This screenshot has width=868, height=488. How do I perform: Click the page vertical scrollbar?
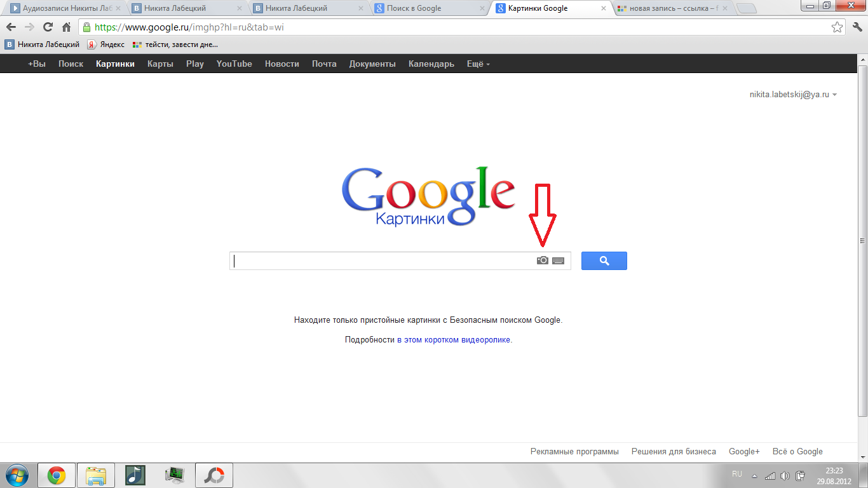(862, 241)
